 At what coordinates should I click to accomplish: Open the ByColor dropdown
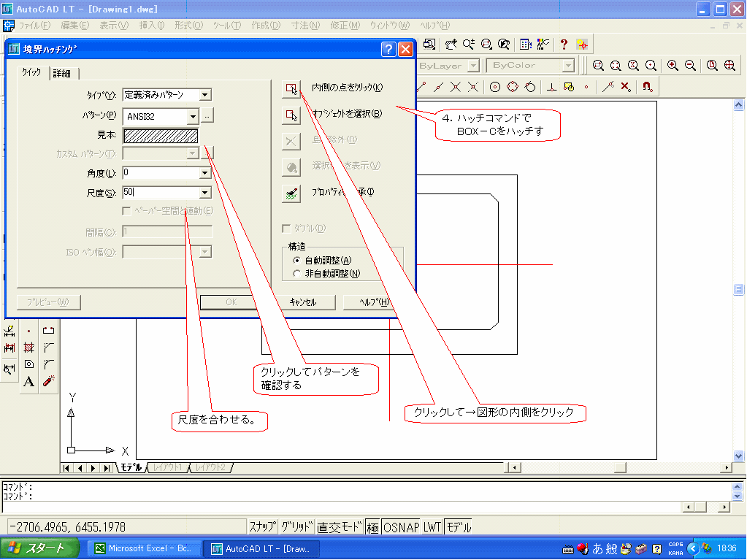pos(568,66)
